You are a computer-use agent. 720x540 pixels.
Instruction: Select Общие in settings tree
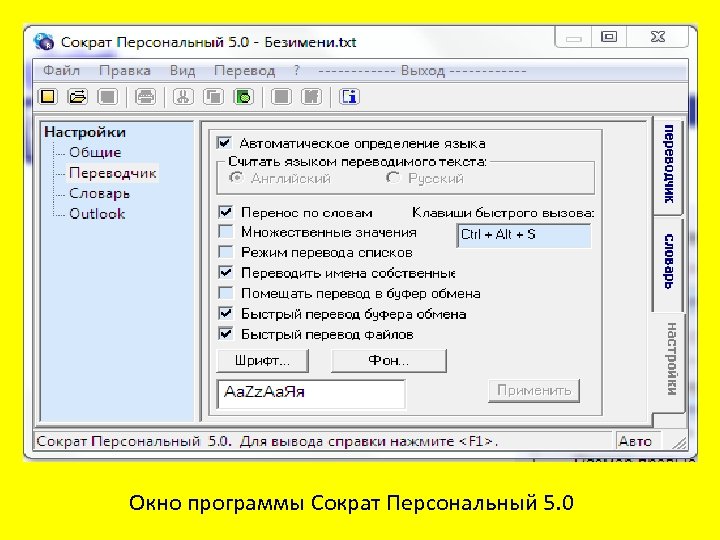[x=95, y=152]
